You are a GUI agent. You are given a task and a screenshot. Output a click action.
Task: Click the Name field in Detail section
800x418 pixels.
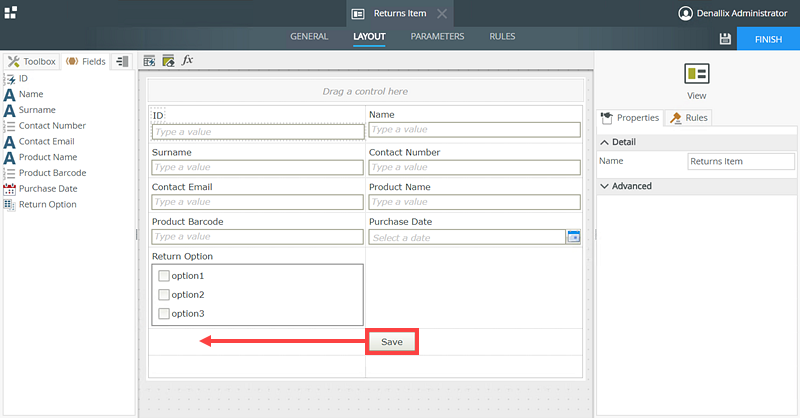click(x=741, y=161)
